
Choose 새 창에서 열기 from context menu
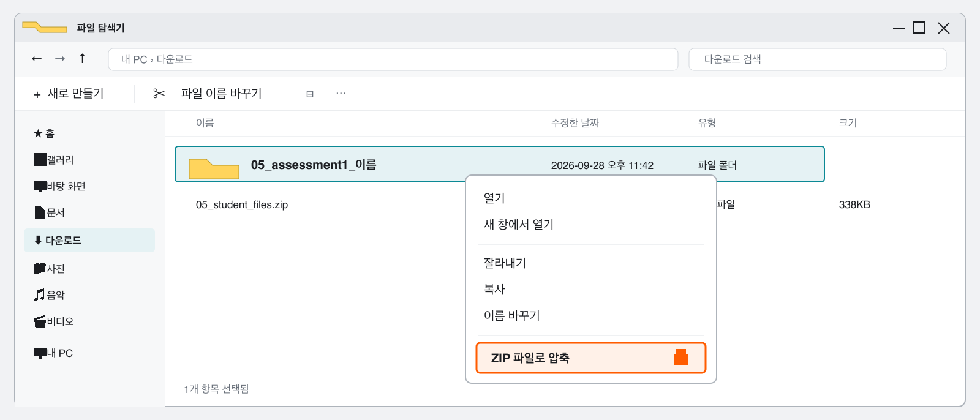pyautogui.click(x=519, y=224)
